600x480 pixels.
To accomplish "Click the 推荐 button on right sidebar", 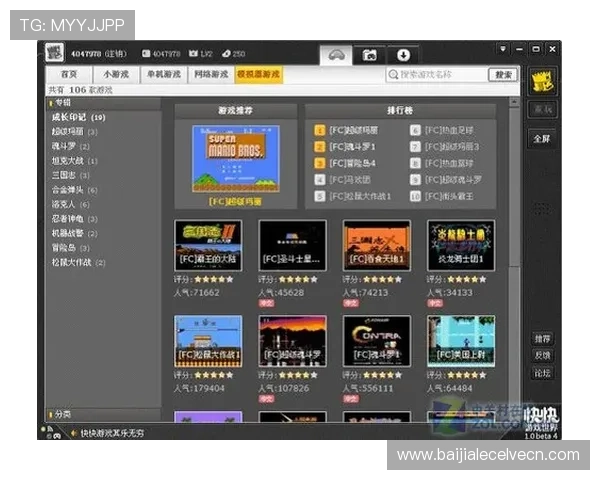I will pyautogui.click(x=542, y=339).
